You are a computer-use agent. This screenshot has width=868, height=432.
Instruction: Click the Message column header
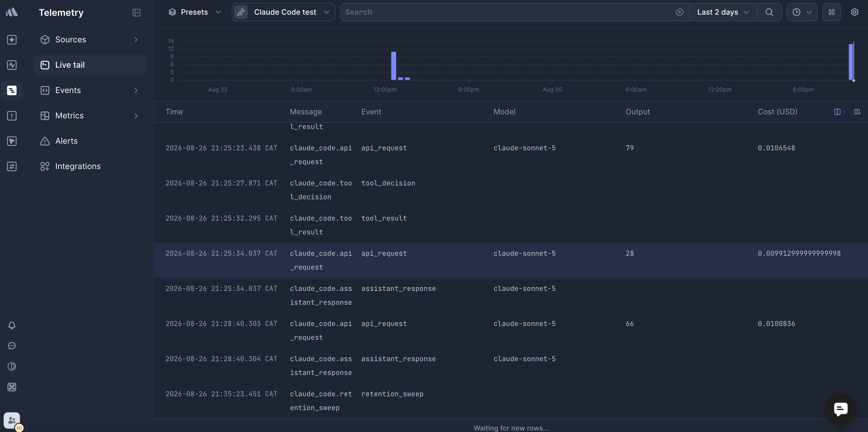306,112
